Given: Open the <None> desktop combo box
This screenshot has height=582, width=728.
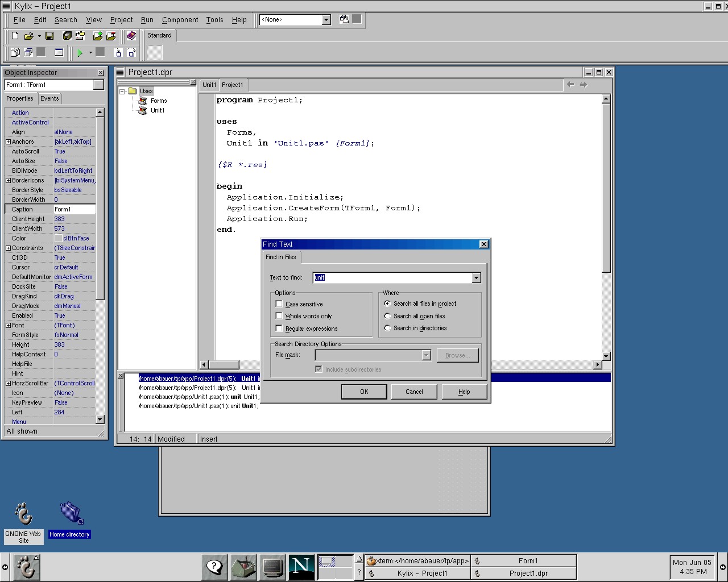Looking at the screenshot, I should click(x=326, y=20).
